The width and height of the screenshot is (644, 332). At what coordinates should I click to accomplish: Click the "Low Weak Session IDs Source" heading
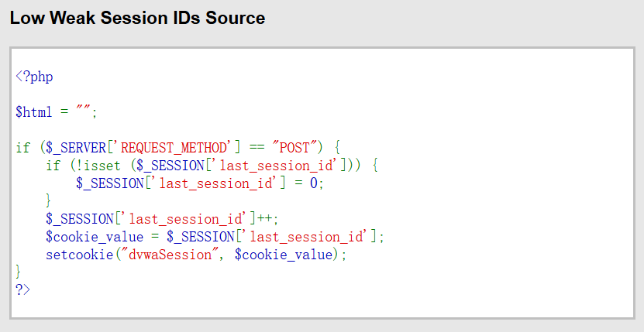137,18
